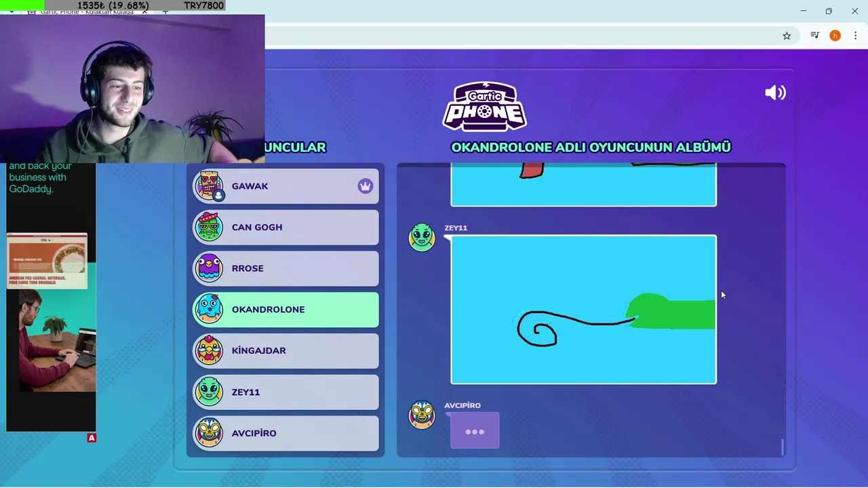
Task: Open AVCIPİRO's album row
Action: [x=286, y=433]
